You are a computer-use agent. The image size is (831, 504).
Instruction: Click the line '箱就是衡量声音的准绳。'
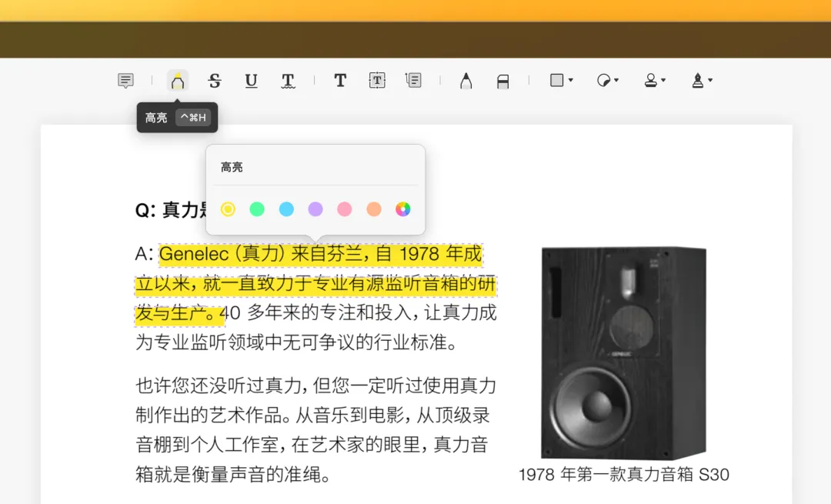233,474
